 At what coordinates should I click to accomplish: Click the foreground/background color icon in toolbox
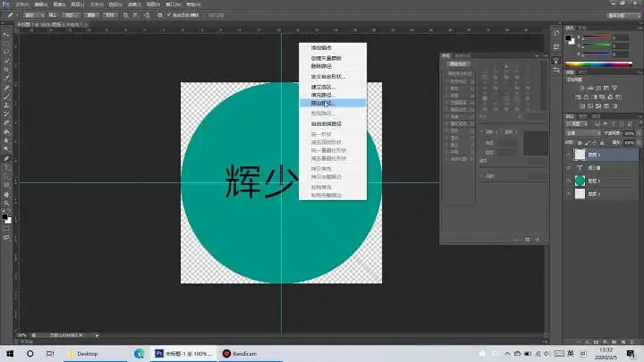[x=6, y=217]
